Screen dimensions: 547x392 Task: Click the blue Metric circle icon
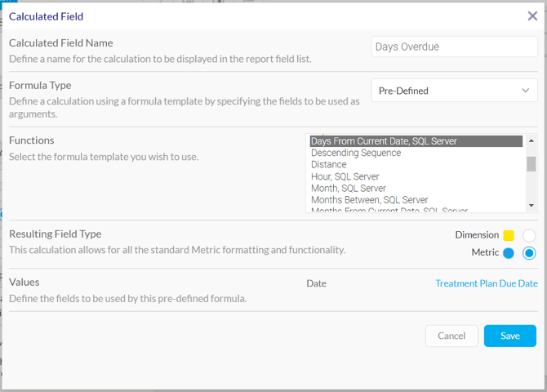[509, 253]
